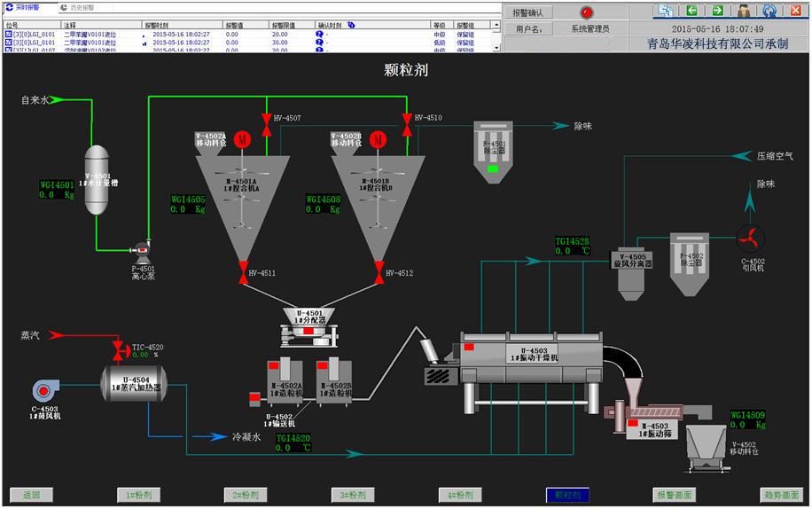
Task: Click the 返回 button at bottom
Action: tap(32, 495)
